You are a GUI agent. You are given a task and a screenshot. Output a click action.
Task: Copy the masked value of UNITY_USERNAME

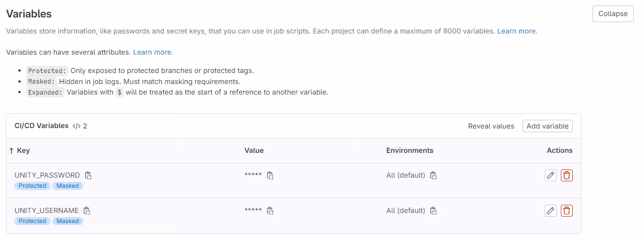coord(270,211)
